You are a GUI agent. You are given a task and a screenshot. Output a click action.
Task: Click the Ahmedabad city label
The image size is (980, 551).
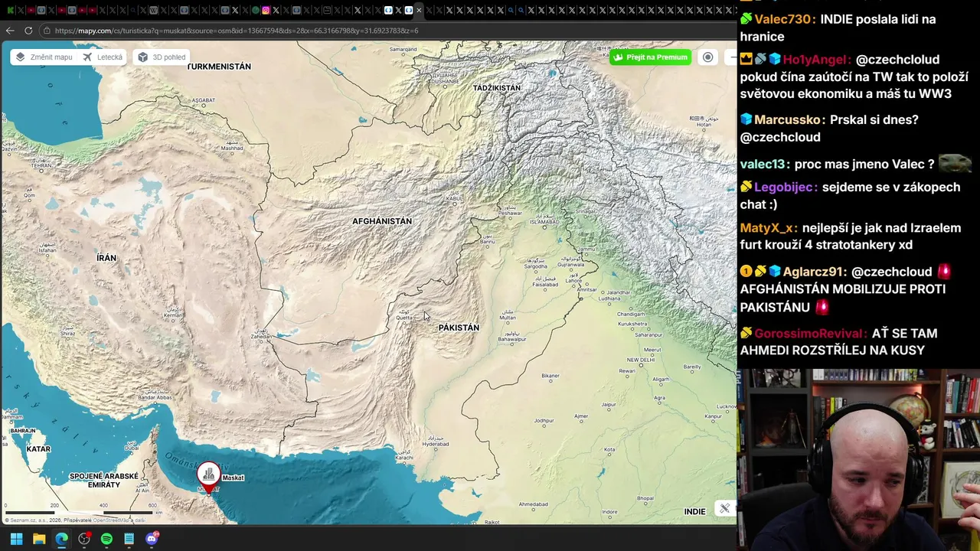pyautogui.click(x=534, y=504)
